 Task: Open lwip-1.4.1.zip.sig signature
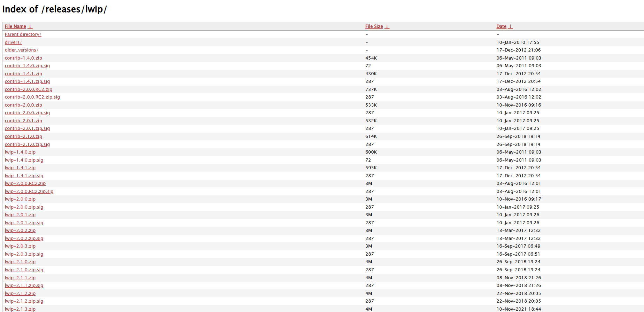24,176
